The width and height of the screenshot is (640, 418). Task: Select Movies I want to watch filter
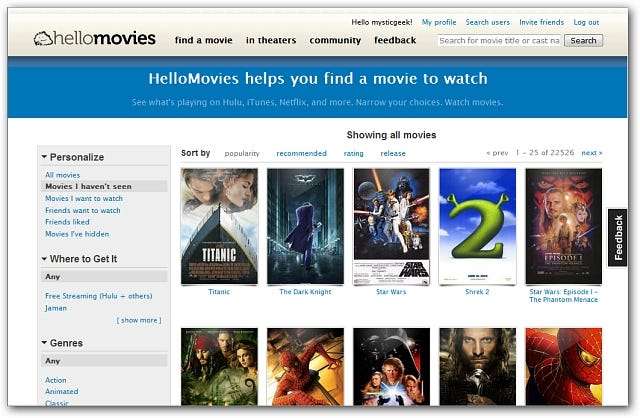(x=84, y=198)
